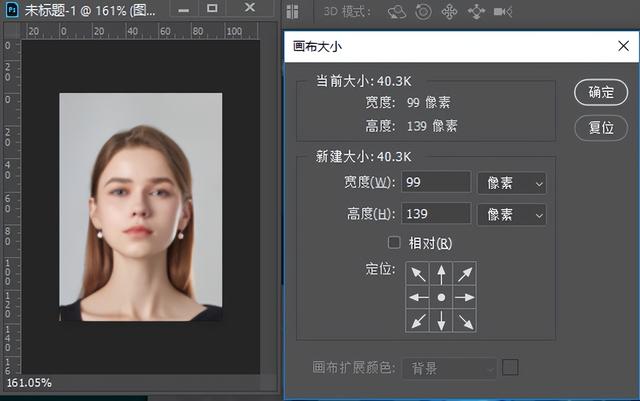Click the canvas extension color swatch

[510, 368]
